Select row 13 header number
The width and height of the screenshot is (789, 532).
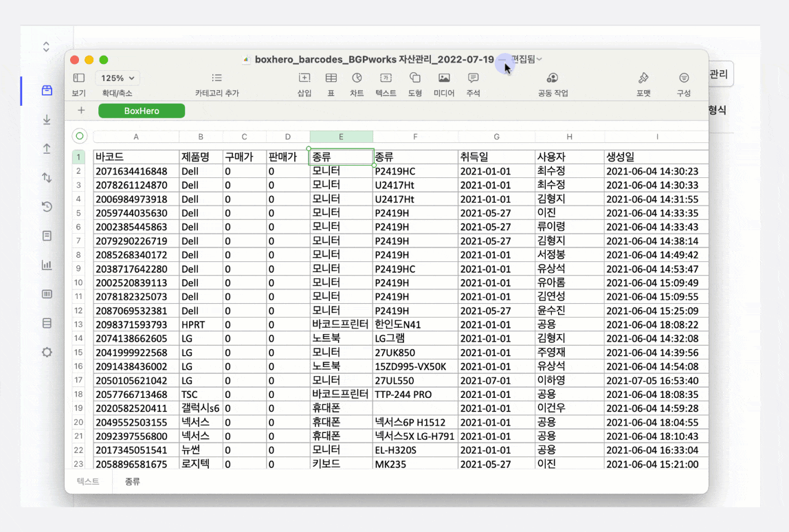78,324
